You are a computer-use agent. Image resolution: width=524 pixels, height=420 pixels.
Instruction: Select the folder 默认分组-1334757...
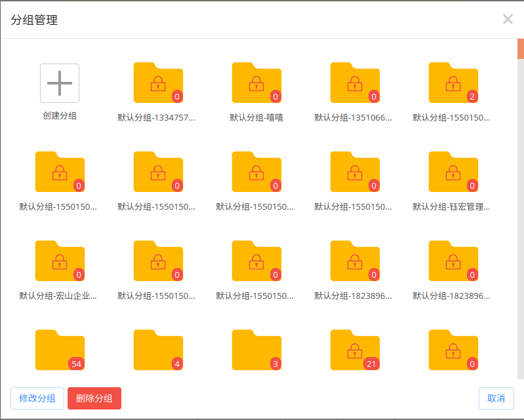click(158, 83)
